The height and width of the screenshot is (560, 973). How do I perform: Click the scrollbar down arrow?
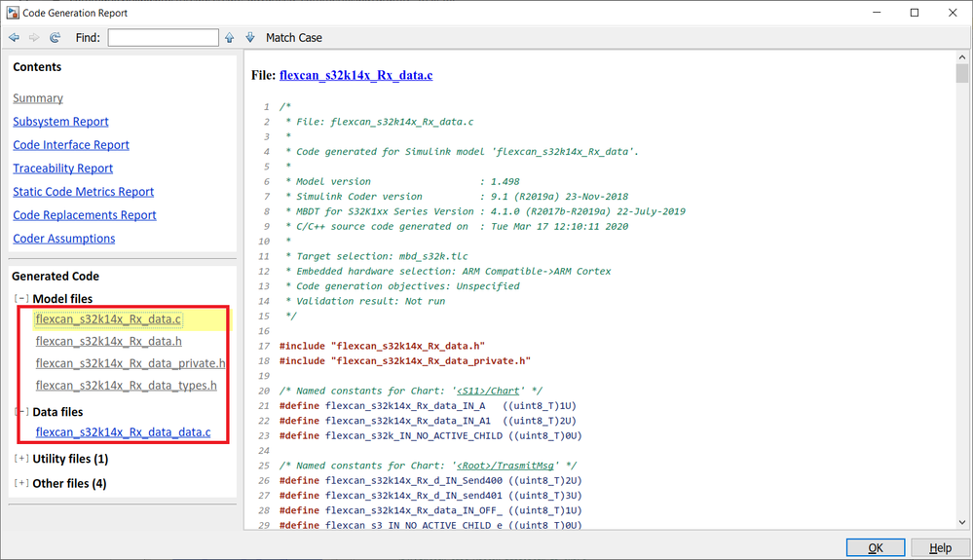962,522
